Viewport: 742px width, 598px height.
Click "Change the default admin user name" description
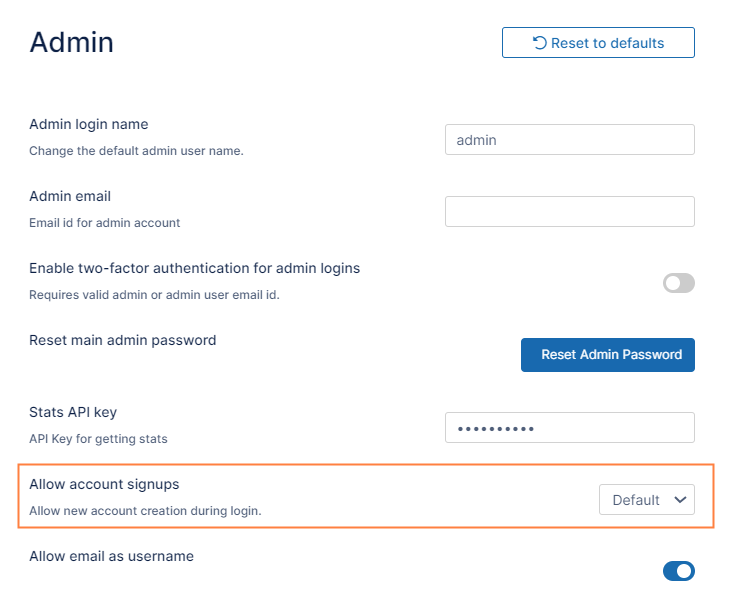tap(136, 151)
